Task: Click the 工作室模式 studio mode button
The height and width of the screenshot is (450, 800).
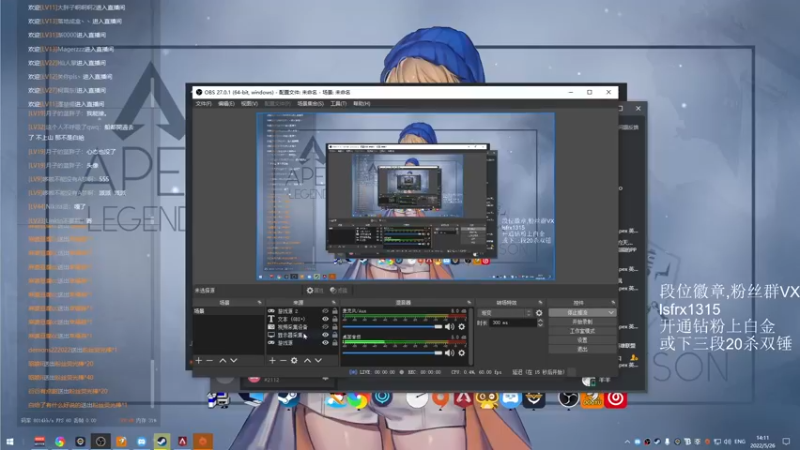Action: tap(582, 331)
